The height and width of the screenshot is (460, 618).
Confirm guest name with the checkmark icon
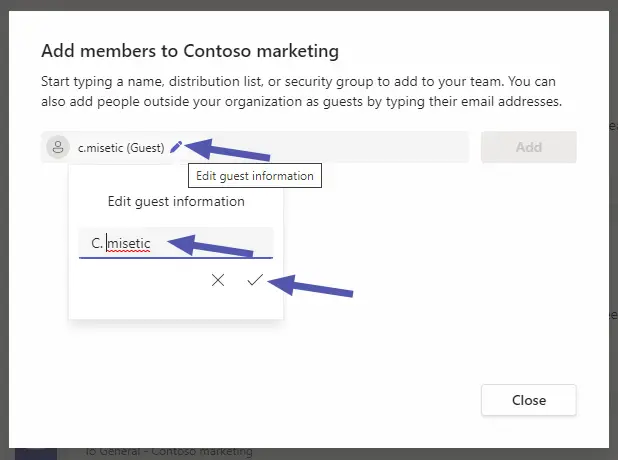pos(255,280)
